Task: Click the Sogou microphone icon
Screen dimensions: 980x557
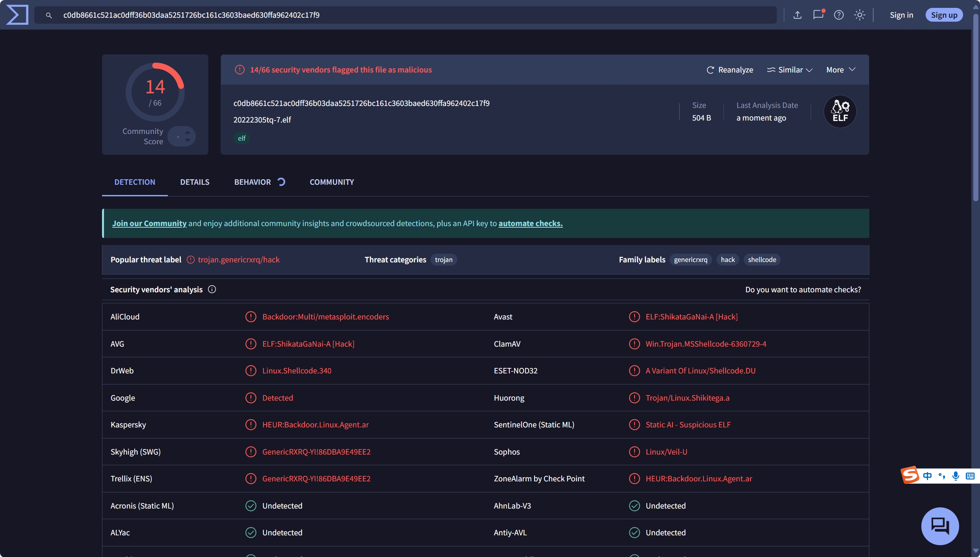Action: pos(956,476)
